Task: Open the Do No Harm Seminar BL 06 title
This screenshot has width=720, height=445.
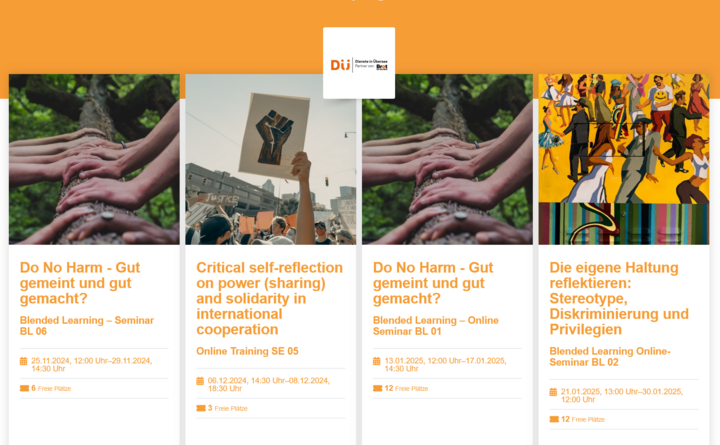Action: (x=80, y=283)
